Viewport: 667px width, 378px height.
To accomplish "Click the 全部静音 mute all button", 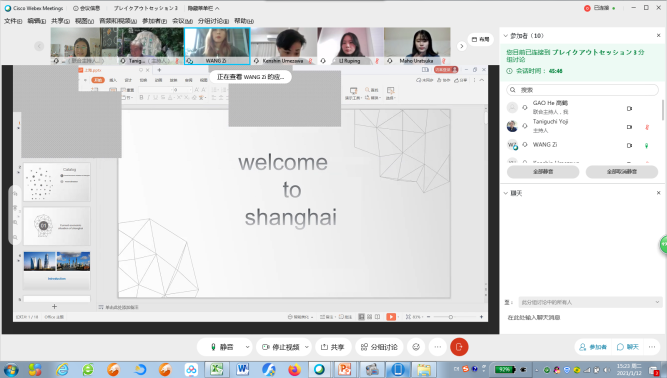I will click(543, 172).
